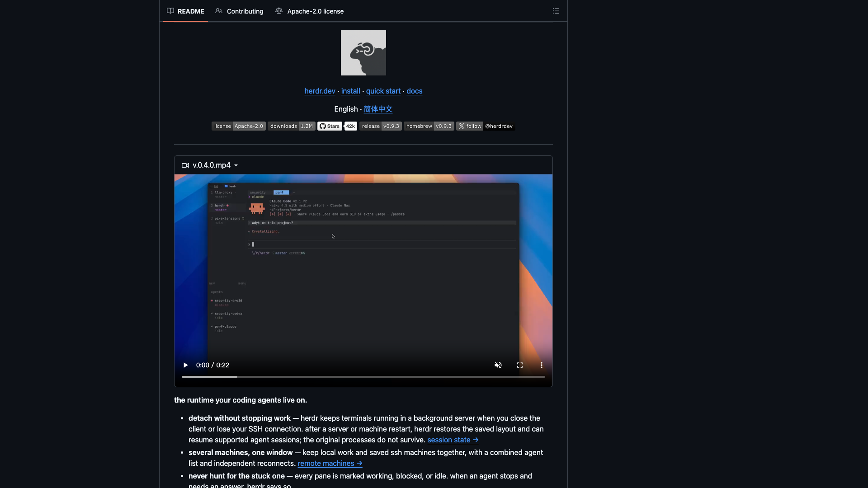Go to the install link
868x488 pixels.
[350, 91]
